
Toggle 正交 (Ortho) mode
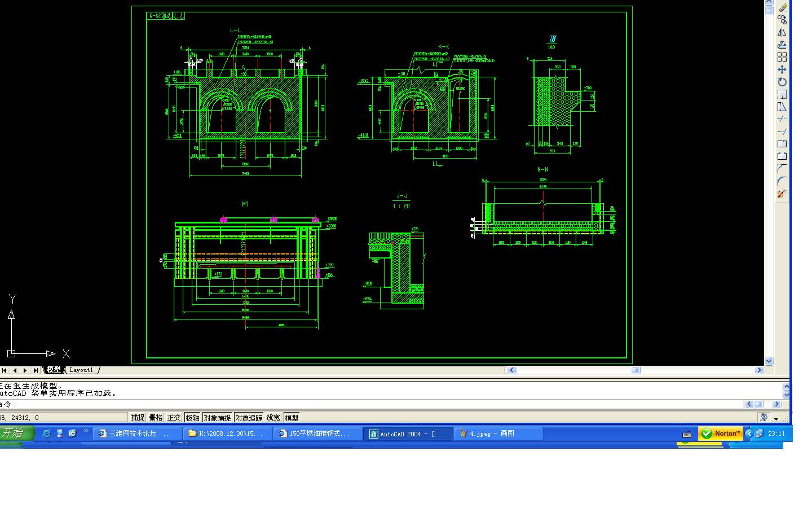pos(174,418)
